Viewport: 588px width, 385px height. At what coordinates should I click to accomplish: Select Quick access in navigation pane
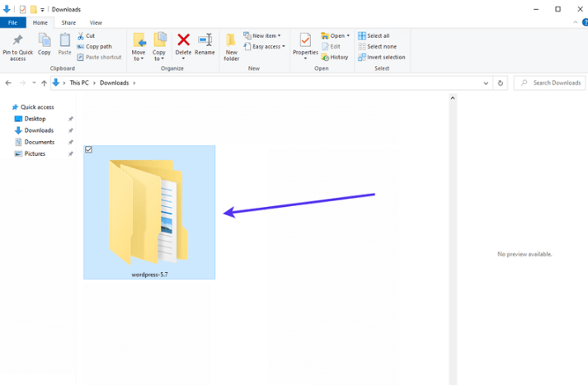tap(33, 107)
